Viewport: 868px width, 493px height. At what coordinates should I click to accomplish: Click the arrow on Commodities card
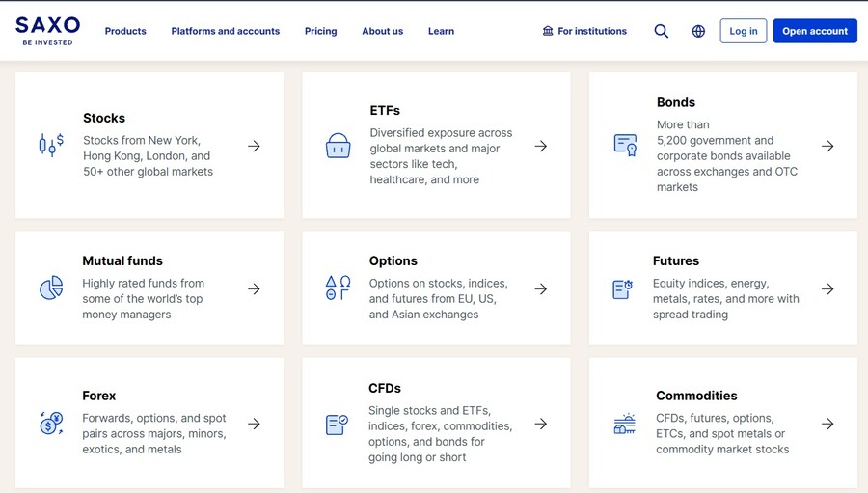[827, 424]
